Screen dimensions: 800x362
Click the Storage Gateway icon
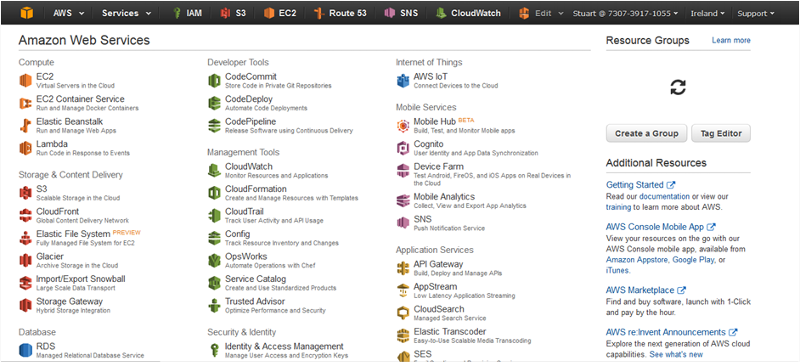(26, 305)
